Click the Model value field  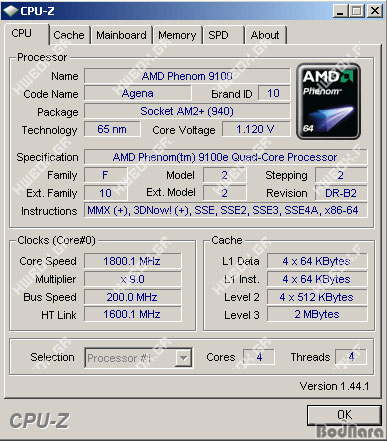click(x=225, y=175)
